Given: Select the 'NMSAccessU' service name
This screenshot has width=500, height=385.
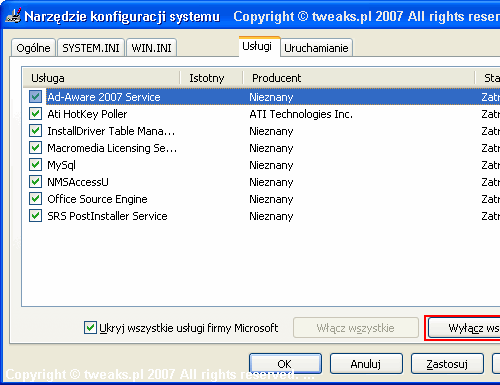Looking at the screenshot, I should pos(78,182).
